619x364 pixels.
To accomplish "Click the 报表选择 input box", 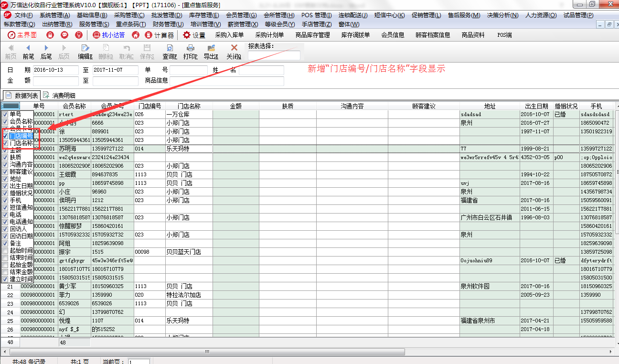I will pos(274,55).
